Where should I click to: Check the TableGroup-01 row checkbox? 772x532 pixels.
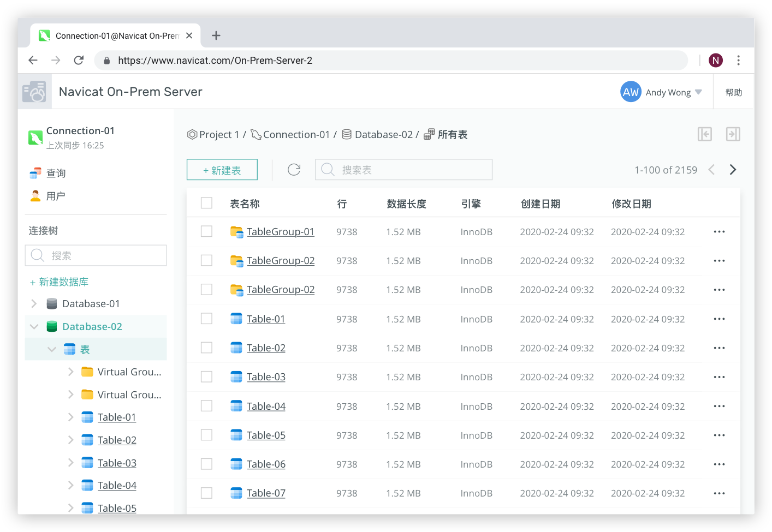206,231
